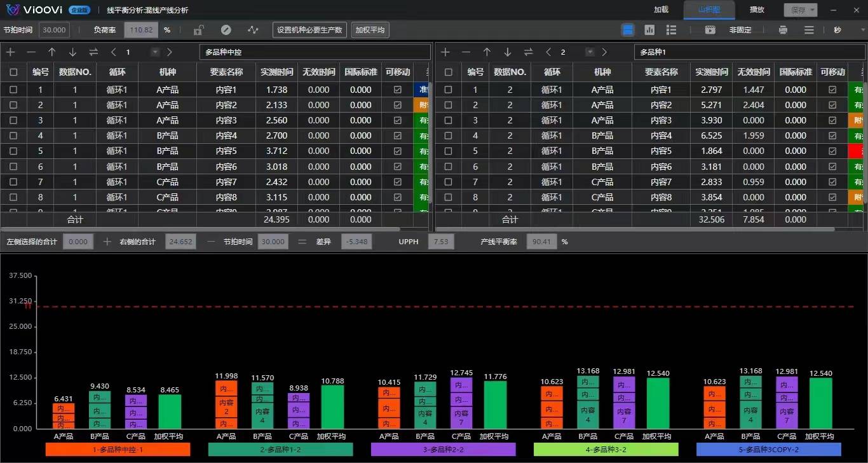The image size is (868, 463).
Task: Click the print icon on the right toolbar
Action: click(x=782, y=29)
